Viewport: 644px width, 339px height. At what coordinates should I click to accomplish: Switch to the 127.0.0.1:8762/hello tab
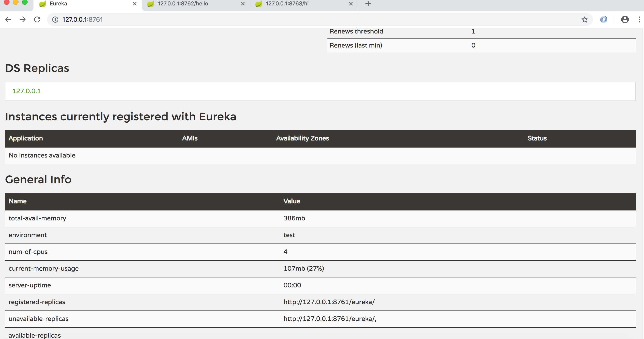(x=196, y=5)
